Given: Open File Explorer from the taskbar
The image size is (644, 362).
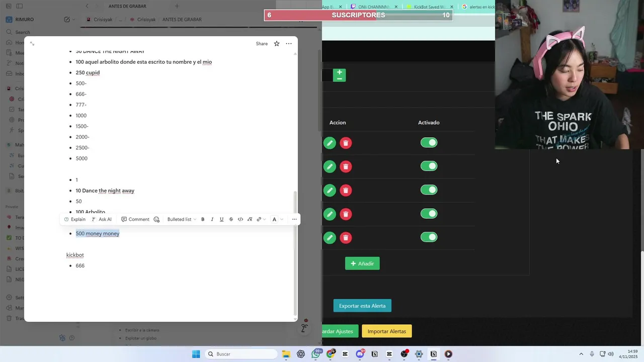Looking at the screenshot, I should coord(286,354).
